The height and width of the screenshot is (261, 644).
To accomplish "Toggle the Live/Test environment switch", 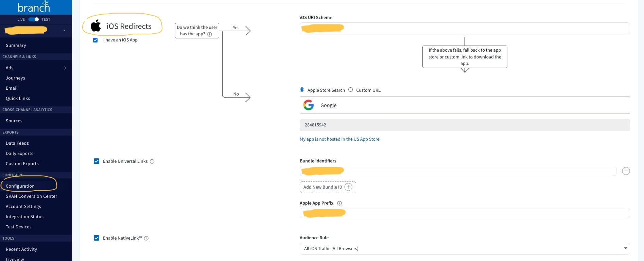I will [34, 19].
